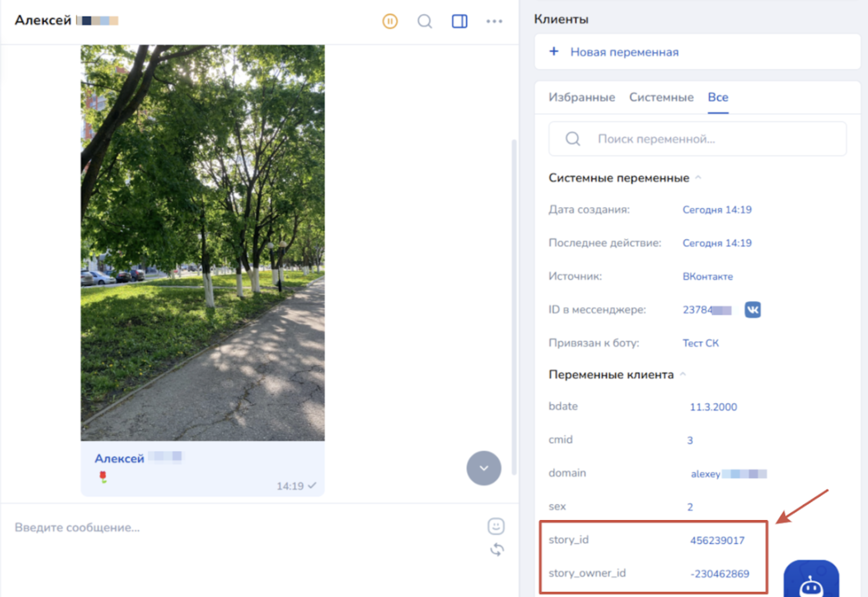868x597 pixels.
Task: Switch to the Избранные tab
Action: click(x=581, y=97)
